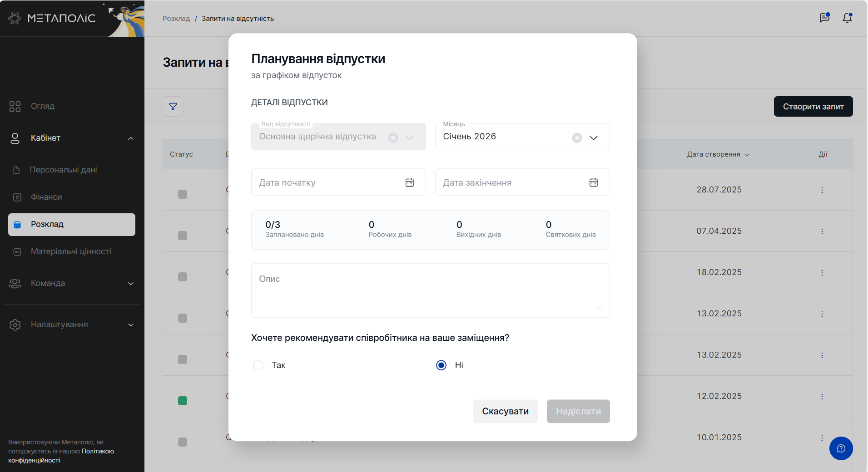Open the messages chat icon
The height and width of the screenshot is (472, 868).
coord(824,18)
